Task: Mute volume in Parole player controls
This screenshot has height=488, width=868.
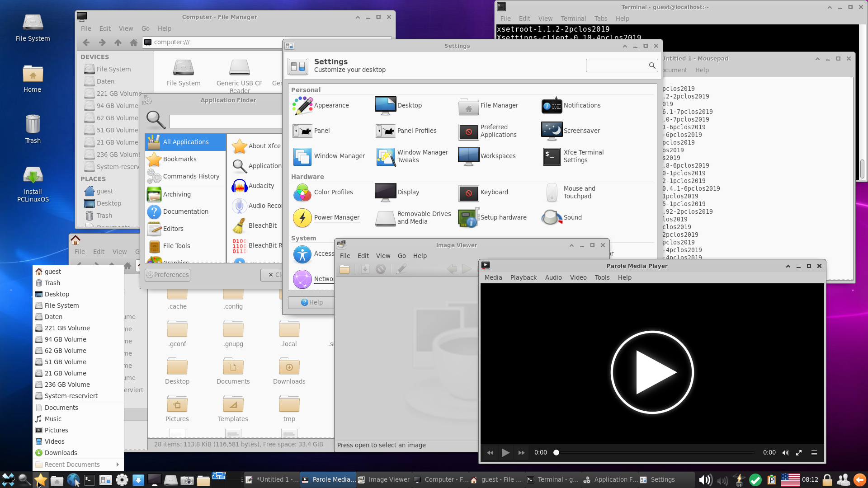Action: click(786, 453)
